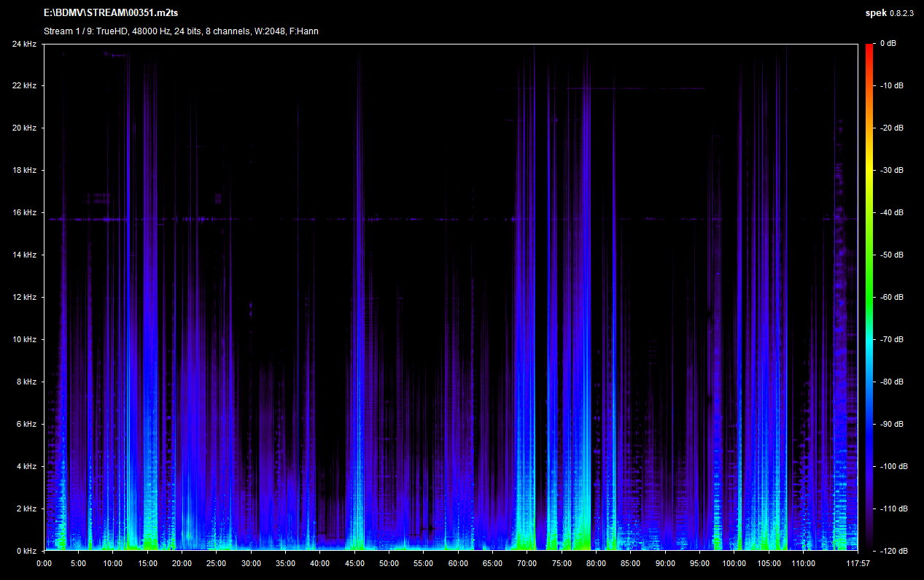Click the -120 dB scale label
This screenshot has width=924, height=580.
(x=893, y=551)
